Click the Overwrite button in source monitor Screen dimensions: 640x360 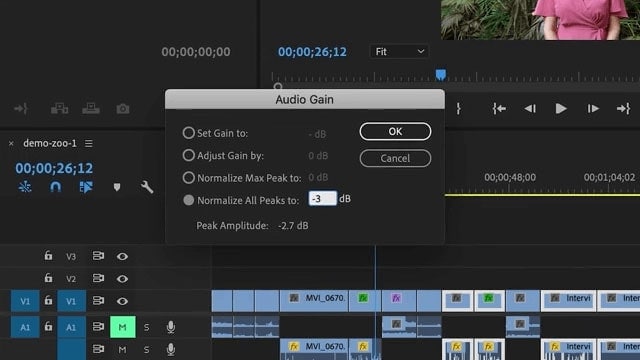91,109
